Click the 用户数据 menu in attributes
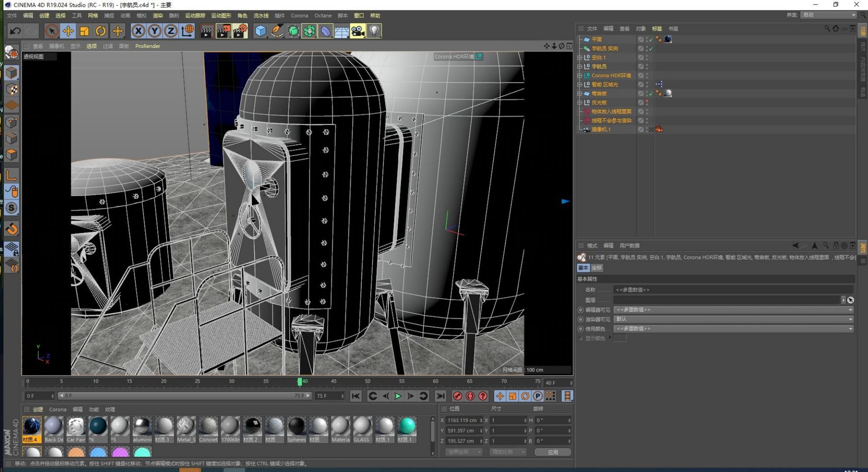 (629, 245)
